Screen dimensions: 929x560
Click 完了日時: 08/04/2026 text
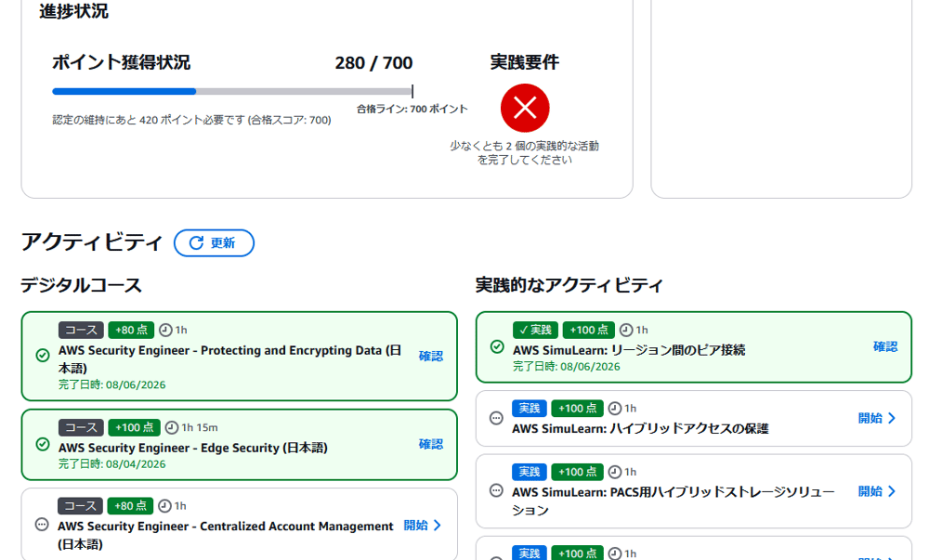click(112, 464)
